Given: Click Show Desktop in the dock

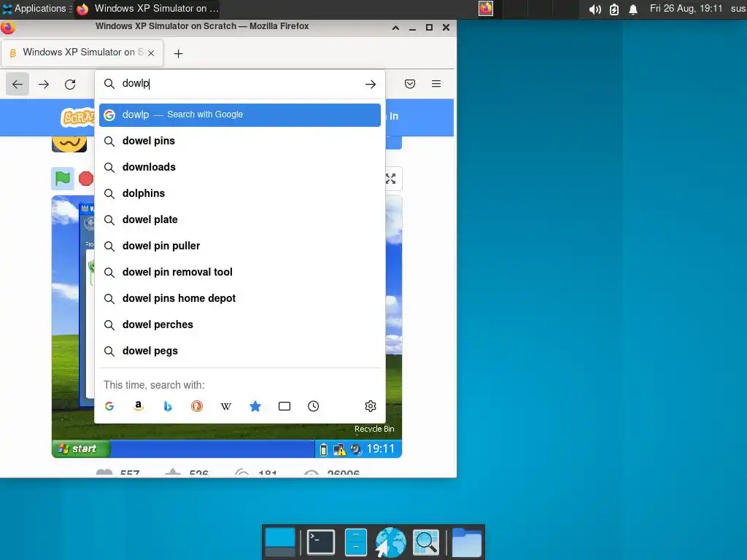Looking at the screenshot, I should (x=280, y=542).
